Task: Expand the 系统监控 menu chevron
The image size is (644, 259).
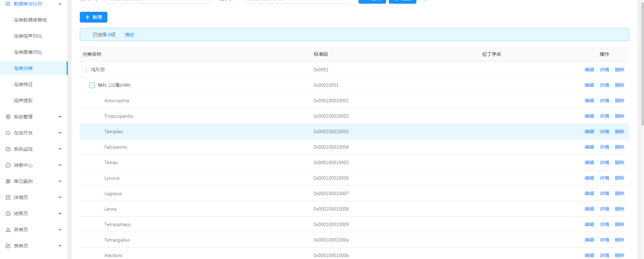Action: tap(60, 149)
